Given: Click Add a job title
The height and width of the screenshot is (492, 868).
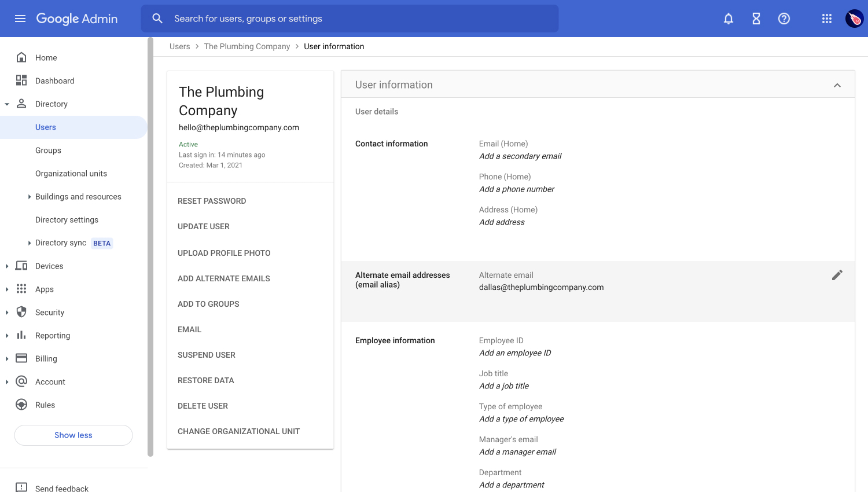Looking at the screenshot, I should pos(504,386).
